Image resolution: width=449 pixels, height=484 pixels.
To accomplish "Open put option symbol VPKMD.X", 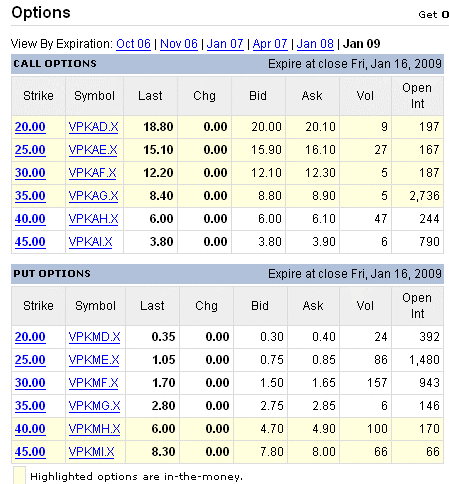I will click(x=94, y=337).
